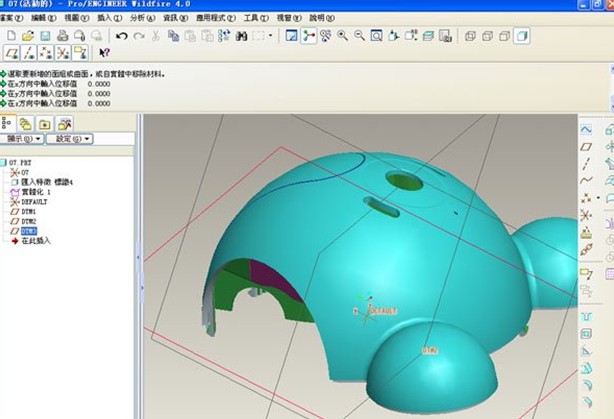Zoom out with magnifier minus icon
The height and width of the screenshot is (419, 614).
tap(359, 36)
